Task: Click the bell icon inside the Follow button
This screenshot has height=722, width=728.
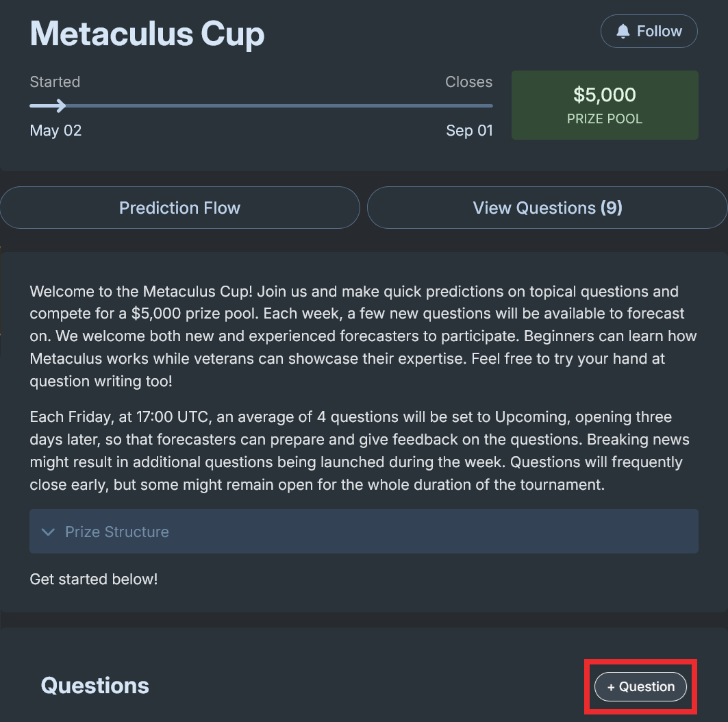Action: tap(625, 30)
